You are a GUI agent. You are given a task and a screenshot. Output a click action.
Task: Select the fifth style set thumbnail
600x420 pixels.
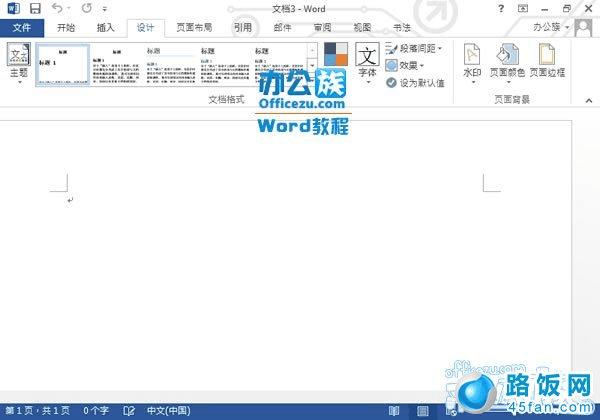279,64
